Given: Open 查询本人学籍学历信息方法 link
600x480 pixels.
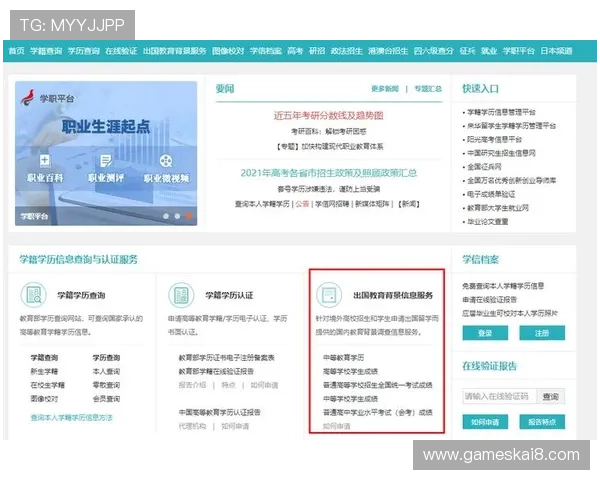Looking at the screenshot, I should tap(72, 418).
